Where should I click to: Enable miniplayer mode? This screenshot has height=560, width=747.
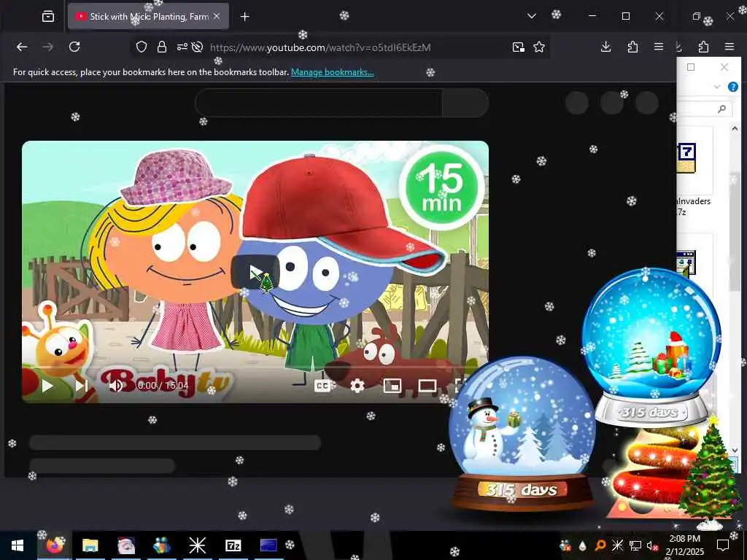pos(392,386)
